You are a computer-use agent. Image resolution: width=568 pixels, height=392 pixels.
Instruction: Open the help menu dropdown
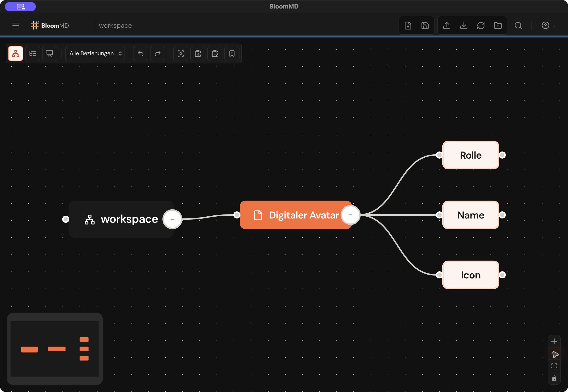548,26
